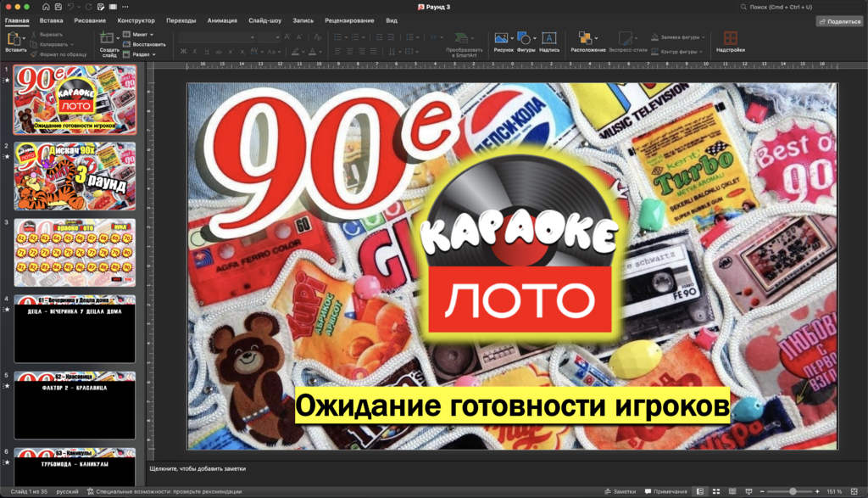
Task: Click the Create Slide (Создать слайд) icon
Action: (x=107, y=38)
